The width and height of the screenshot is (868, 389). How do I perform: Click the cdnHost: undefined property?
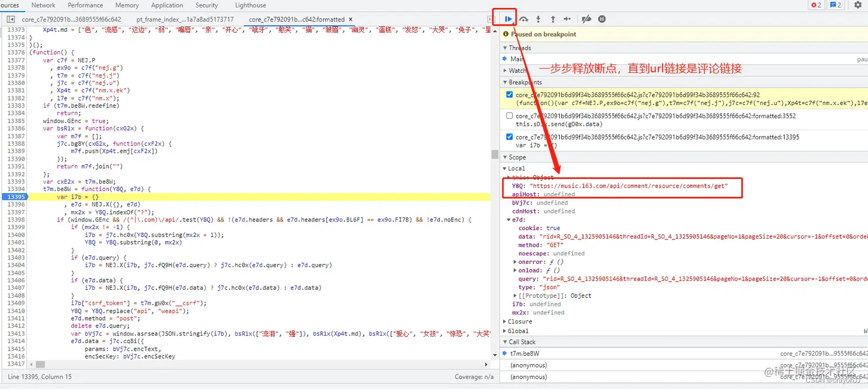(543, 211)
